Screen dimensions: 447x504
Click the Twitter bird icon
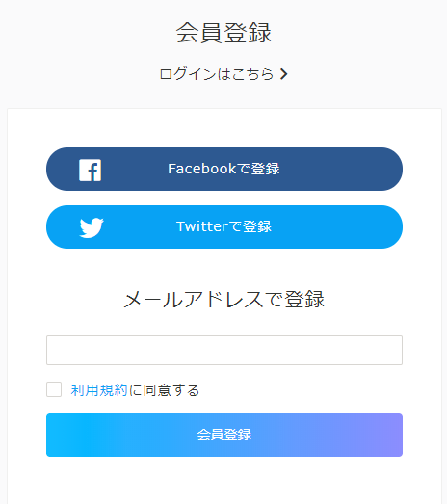click(x=92, y=227)
